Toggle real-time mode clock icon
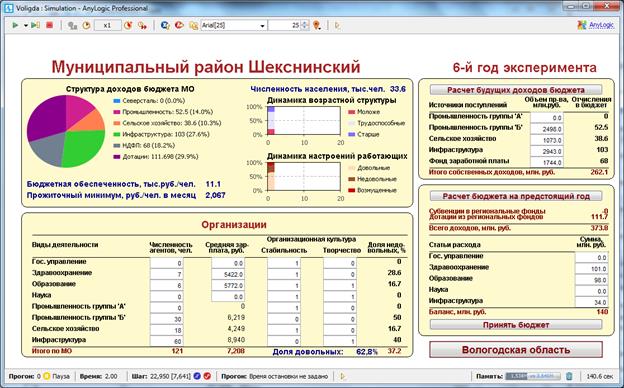 (86, 25)
